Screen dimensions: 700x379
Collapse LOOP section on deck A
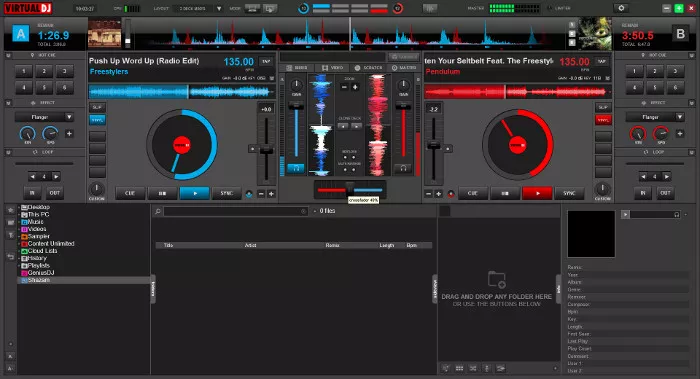click(8, 152)
